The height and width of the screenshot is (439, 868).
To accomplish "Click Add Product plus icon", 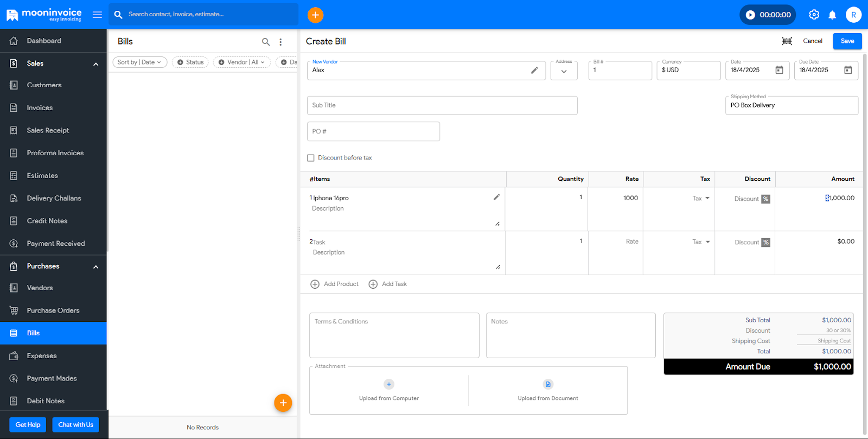I will (x=315, y=284).
